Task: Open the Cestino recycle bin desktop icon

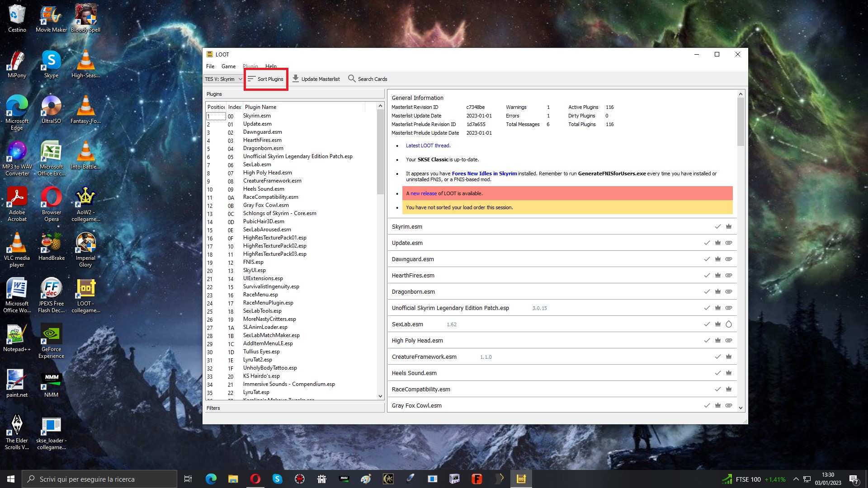Action: [17, 19]
